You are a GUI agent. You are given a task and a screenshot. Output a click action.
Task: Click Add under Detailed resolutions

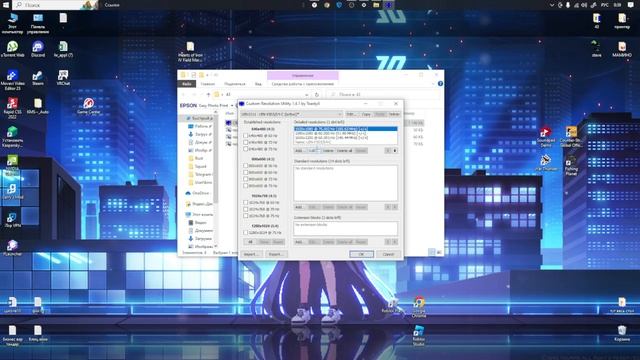point(299,151)
